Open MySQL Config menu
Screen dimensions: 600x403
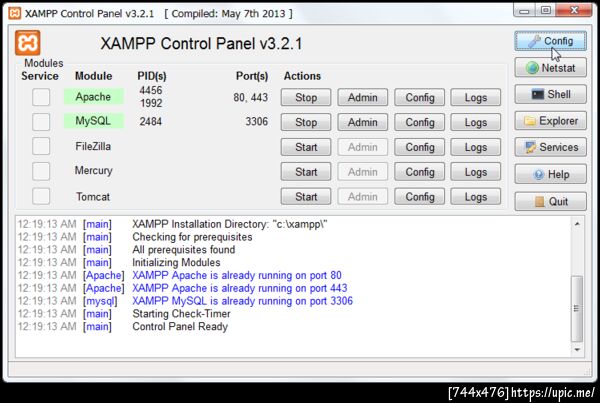419,122
